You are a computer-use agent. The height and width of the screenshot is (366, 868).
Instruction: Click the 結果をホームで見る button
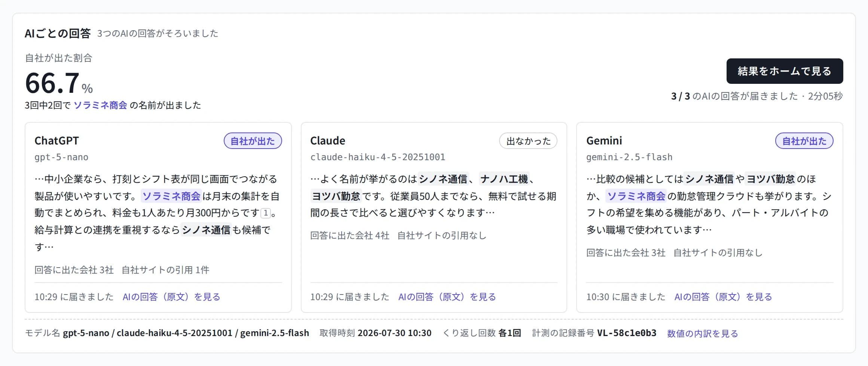click(785, 71)
